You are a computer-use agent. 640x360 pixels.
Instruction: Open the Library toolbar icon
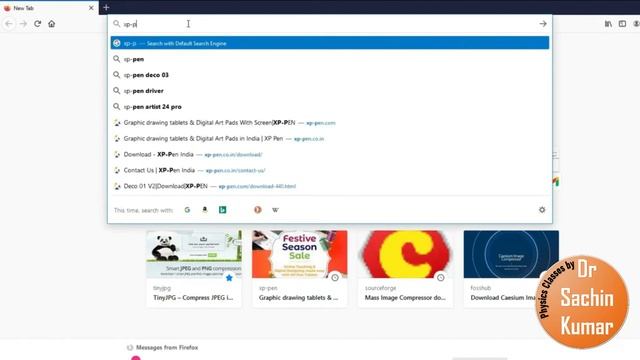(608, 24)
